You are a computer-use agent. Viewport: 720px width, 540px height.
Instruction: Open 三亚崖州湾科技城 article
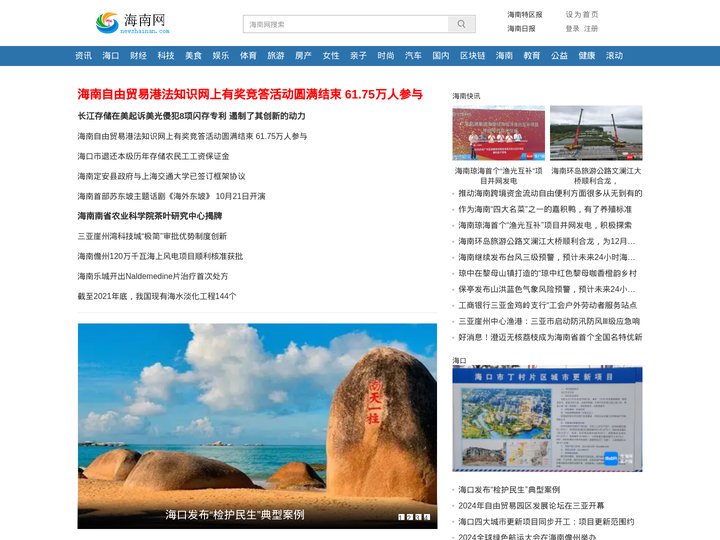tap(152, 236)
